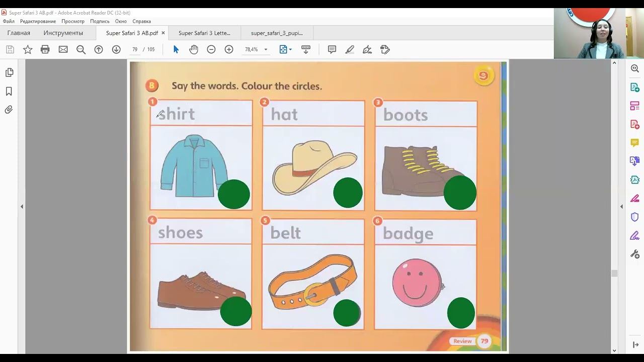644x362 pixels.
Task: Add a sticky note comment from toolbar
Action: pyautogui.click(x=332, y=49)
